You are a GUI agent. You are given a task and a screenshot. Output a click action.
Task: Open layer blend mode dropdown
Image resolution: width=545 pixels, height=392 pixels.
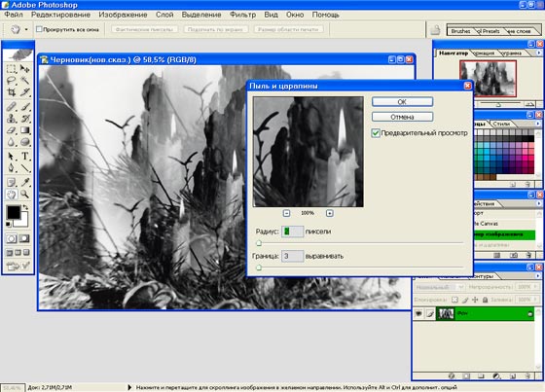[x=439, y=287]
